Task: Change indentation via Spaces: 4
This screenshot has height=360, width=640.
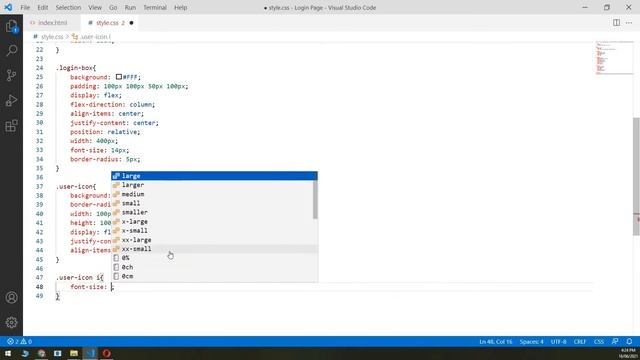Action: (x=531, y=342)
